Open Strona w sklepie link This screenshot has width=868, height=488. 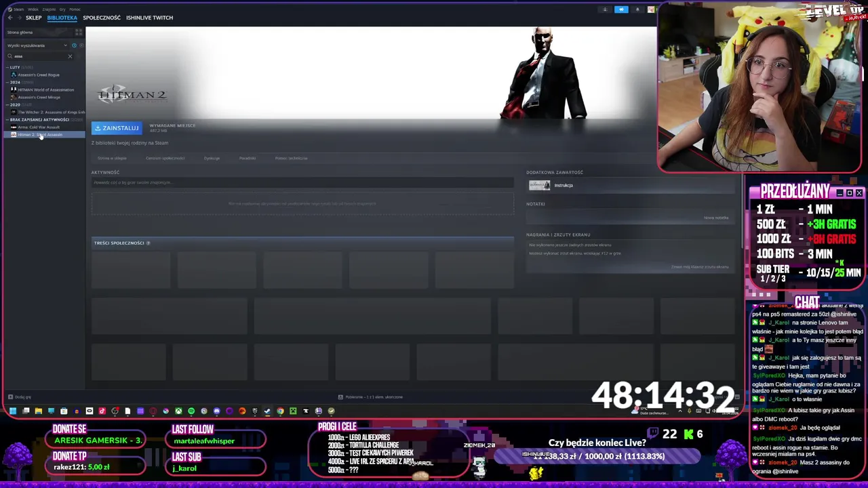pyautogui.click(x=112, y=158)
